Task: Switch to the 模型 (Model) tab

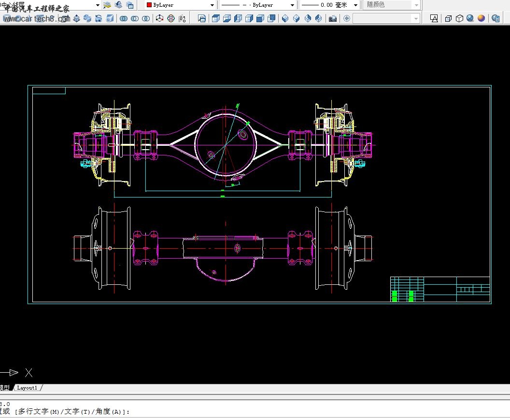Action: coord(4,388)
